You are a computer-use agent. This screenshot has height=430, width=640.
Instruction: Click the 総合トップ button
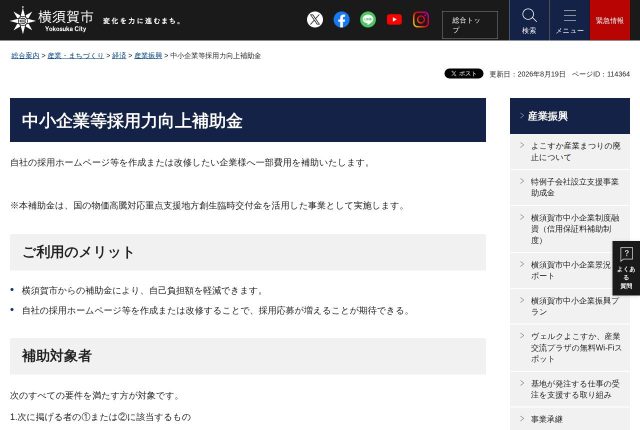pyautogui.click(x=470, y=25)
